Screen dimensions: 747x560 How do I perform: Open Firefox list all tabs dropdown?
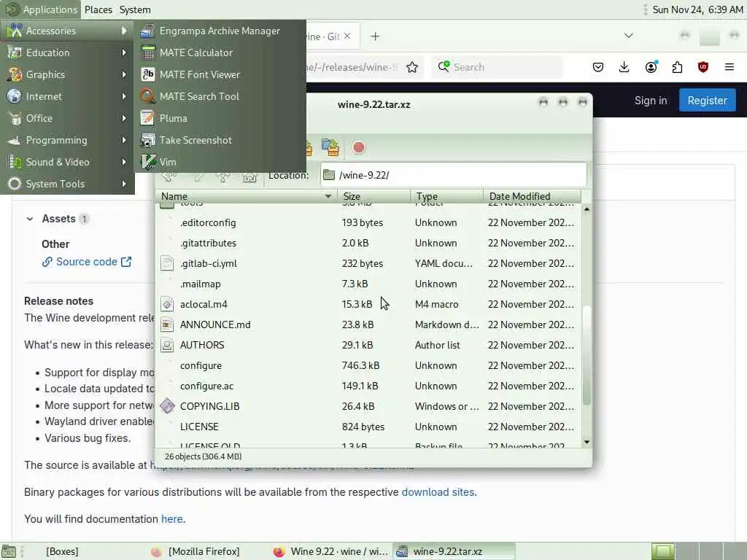(629, 36)
